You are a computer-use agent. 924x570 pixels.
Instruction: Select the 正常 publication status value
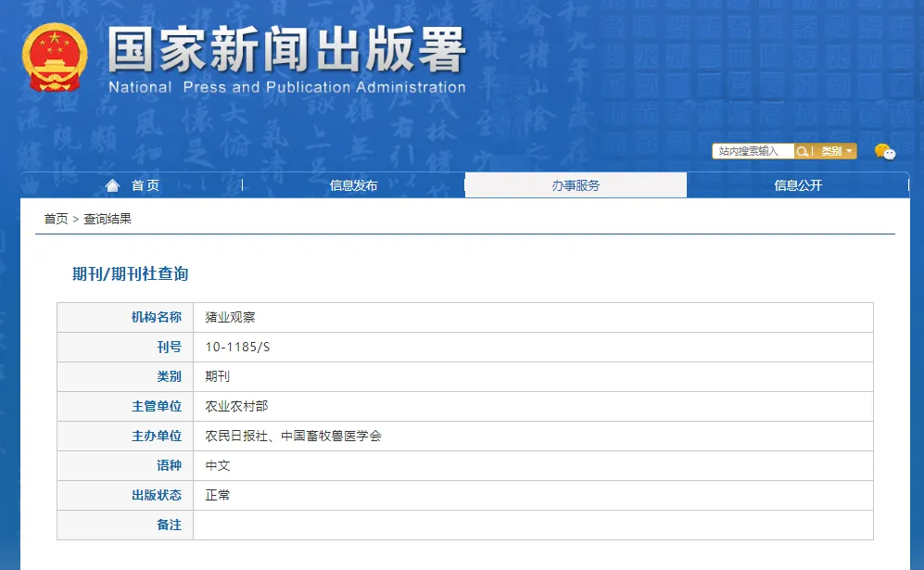[218, 495]
